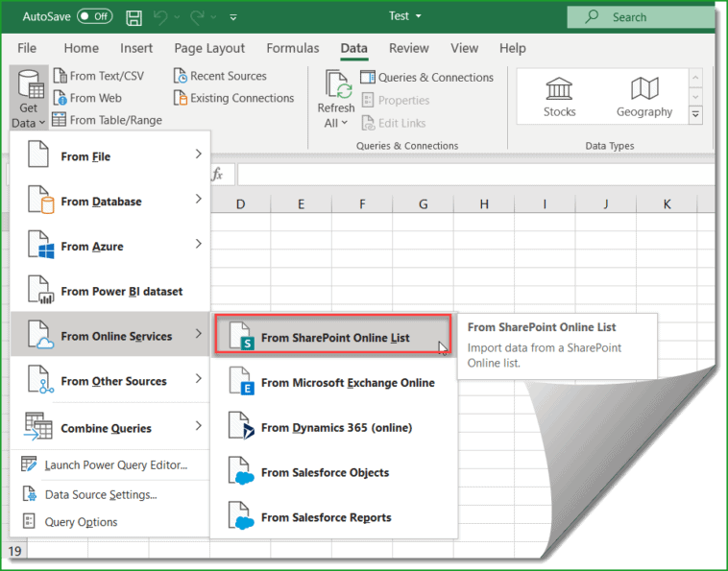728x571 pixels.
Task: Click the Search box in title bar
Action: (x=641, y=17)
